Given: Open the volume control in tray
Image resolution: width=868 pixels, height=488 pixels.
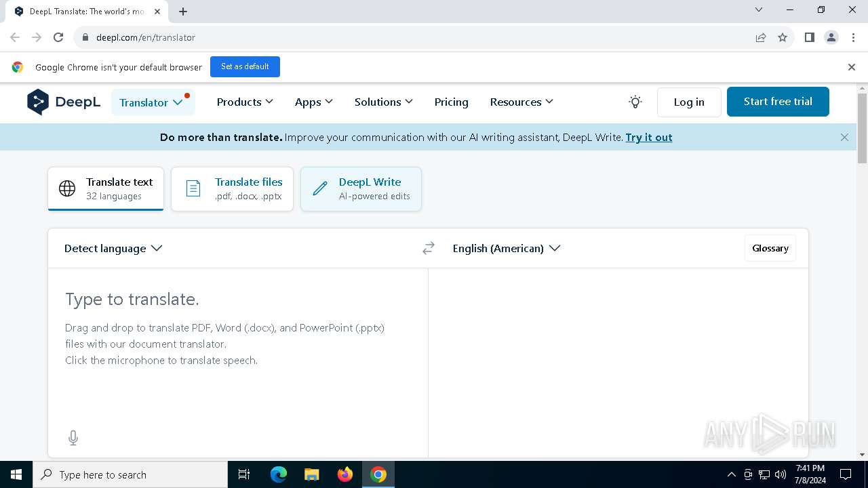Looking at the screenshot, I should (781, 474).
